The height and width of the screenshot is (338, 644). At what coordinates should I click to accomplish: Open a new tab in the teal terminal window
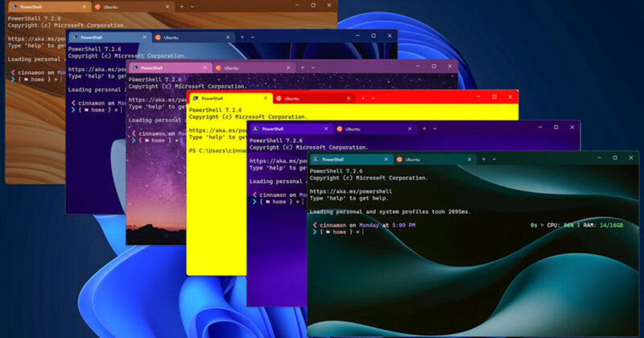pos(484,159)
